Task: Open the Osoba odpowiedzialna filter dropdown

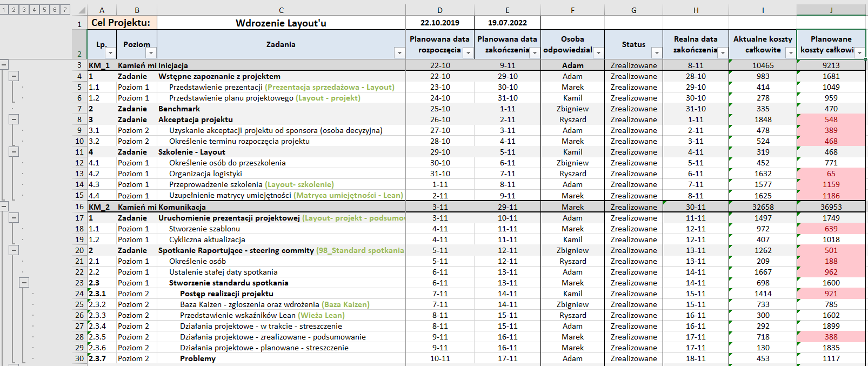Action: pos(598,52)
